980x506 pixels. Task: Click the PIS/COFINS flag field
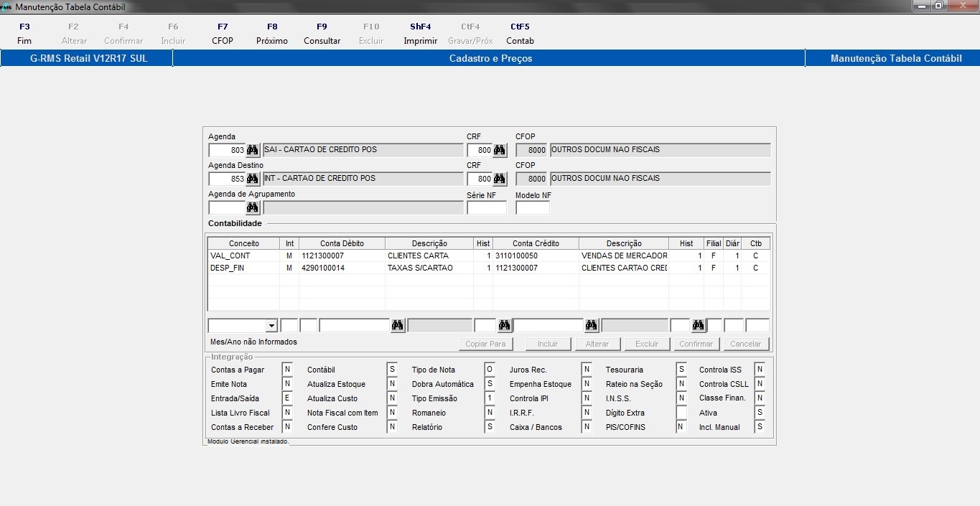click(x=681, y=427)
